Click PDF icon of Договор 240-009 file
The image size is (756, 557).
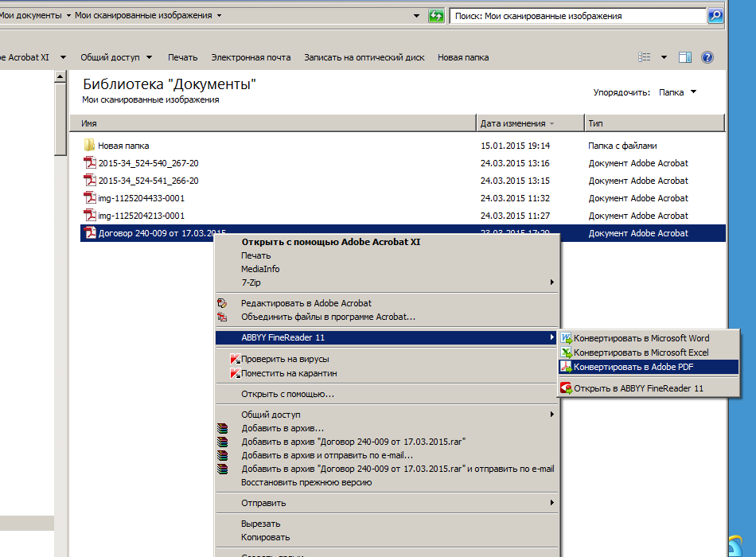[x=90, y=233]
